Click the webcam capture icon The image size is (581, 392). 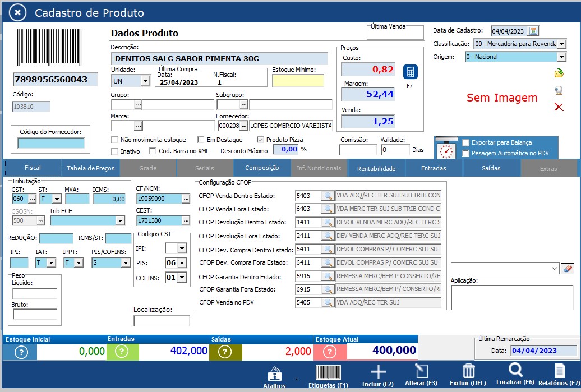(x=559, y=90)
